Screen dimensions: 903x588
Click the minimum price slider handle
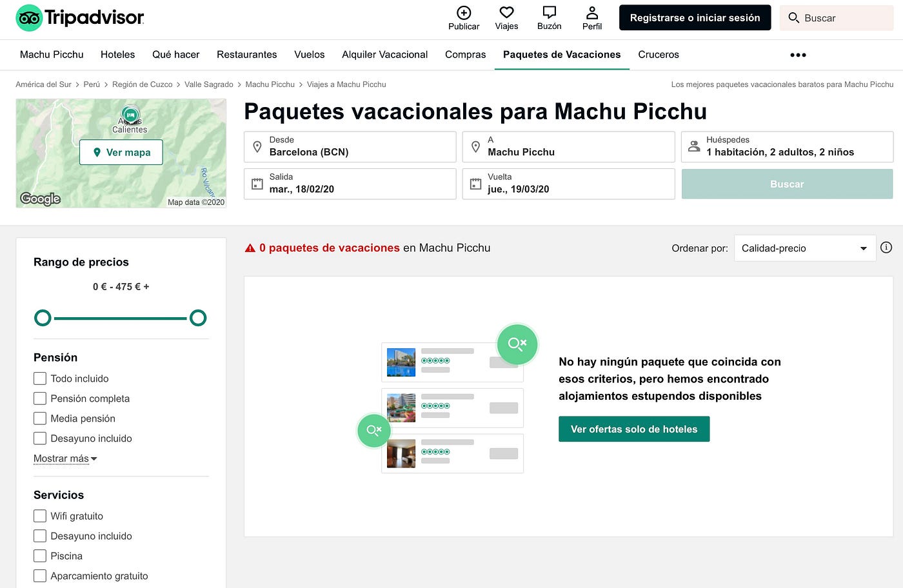[x=43, y=318]
